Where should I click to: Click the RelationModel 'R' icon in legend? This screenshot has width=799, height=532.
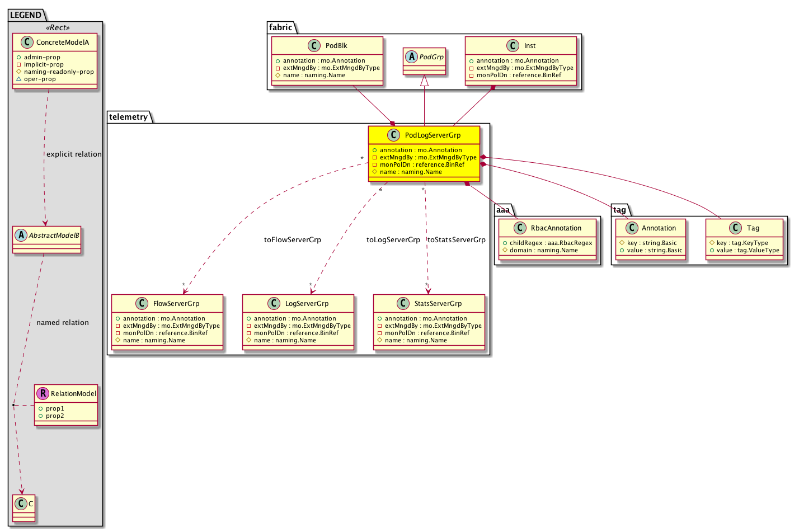(43, 394)
